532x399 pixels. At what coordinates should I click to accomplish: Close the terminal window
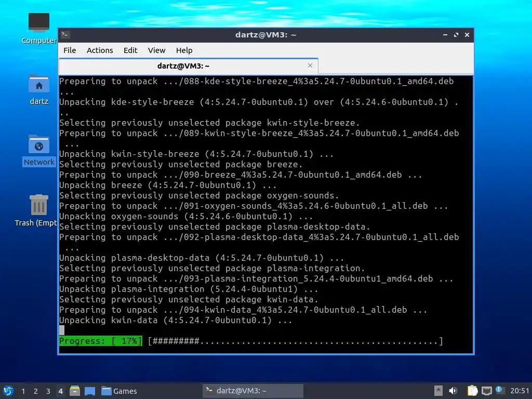(x=467, y=35)
